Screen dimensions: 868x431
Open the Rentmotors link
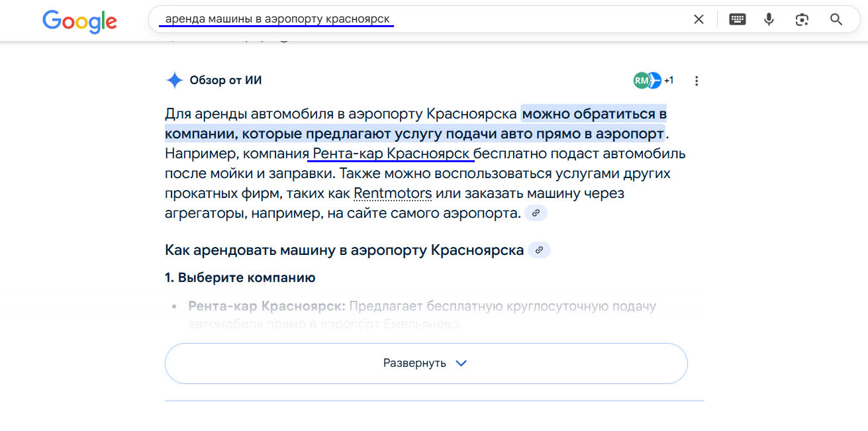tap(393, 193)
